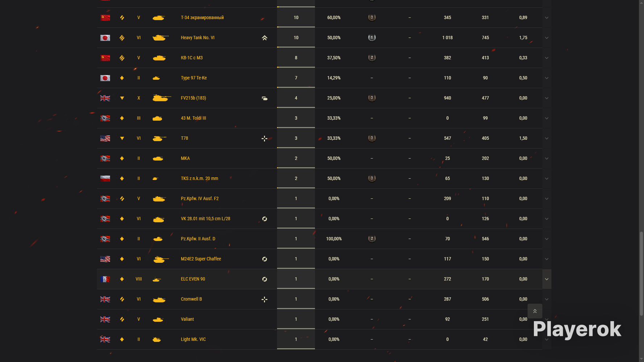Expand details for the 43 M. Toldi III

(x=547, y=118)
